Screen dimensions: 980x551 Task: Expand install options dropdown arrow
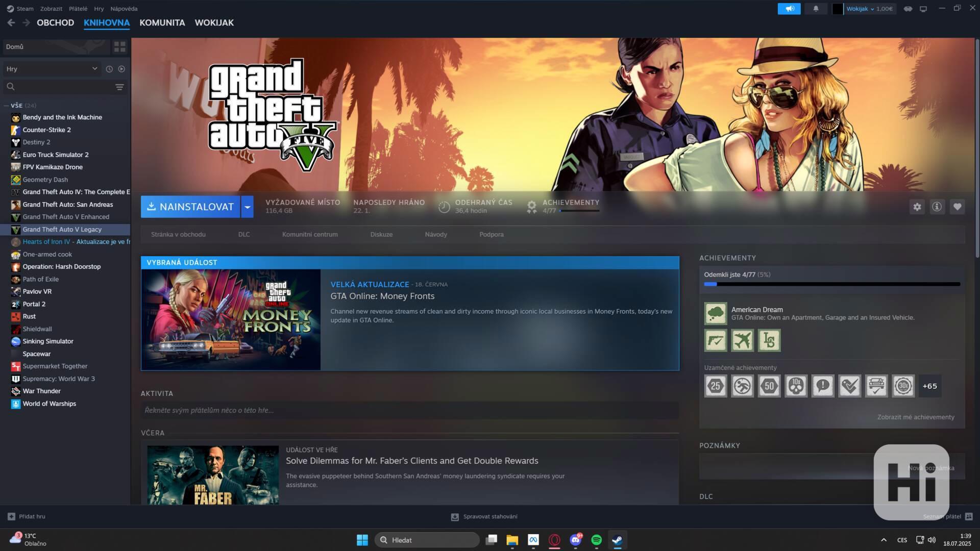tap(247, 207)
